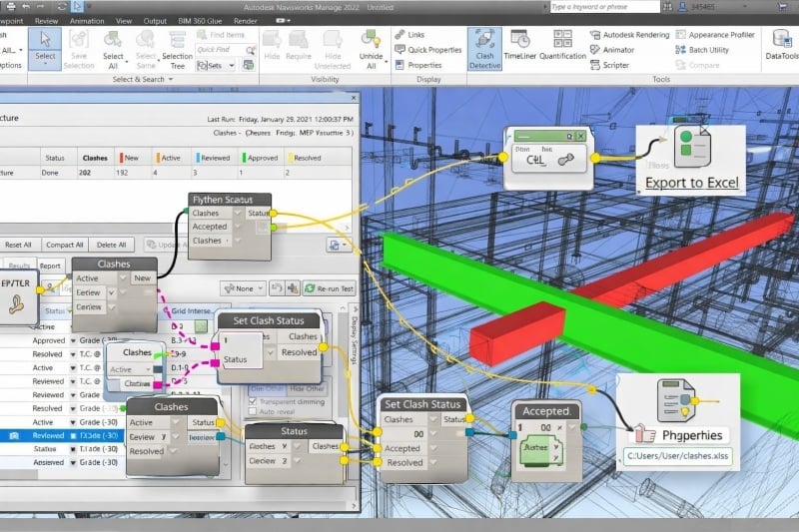Open the Review ribbon tab
This screenshot has height=532, width=799.
pyautogui.click(x=46, y=21)
